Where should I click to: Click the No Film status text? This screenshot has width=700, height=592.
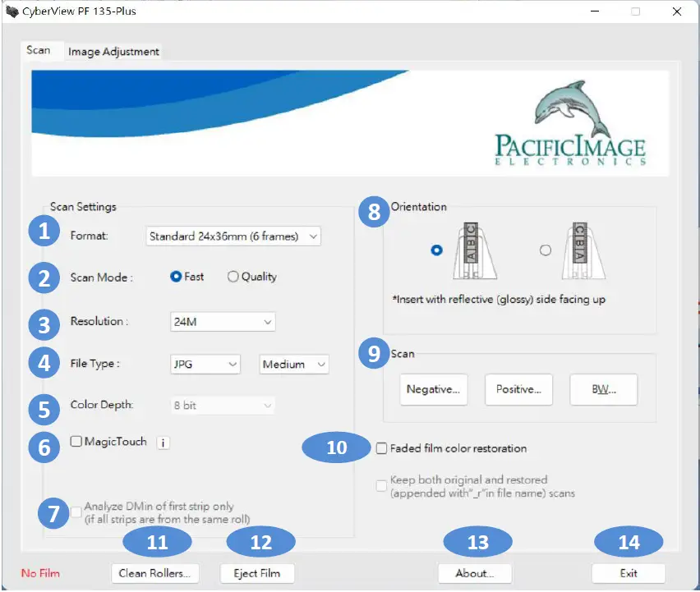pyautogui.click(x=40, y=574)
